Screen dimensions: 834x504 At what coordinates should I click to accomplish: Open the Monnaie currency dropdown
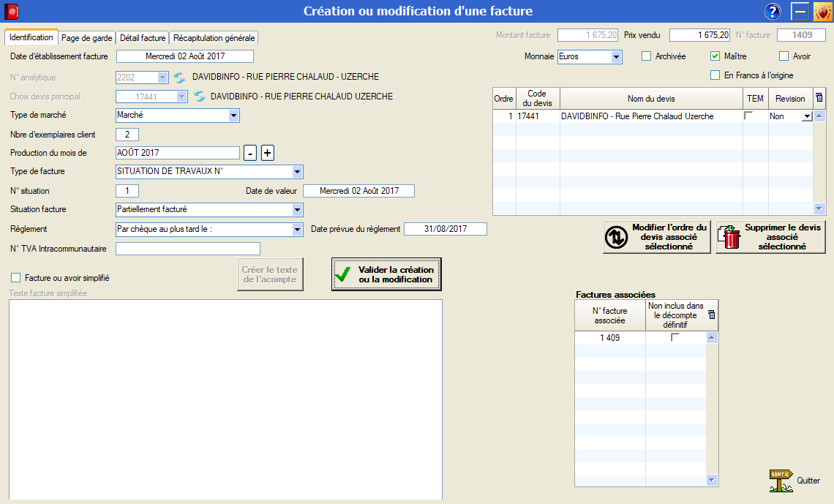[616, 57]
